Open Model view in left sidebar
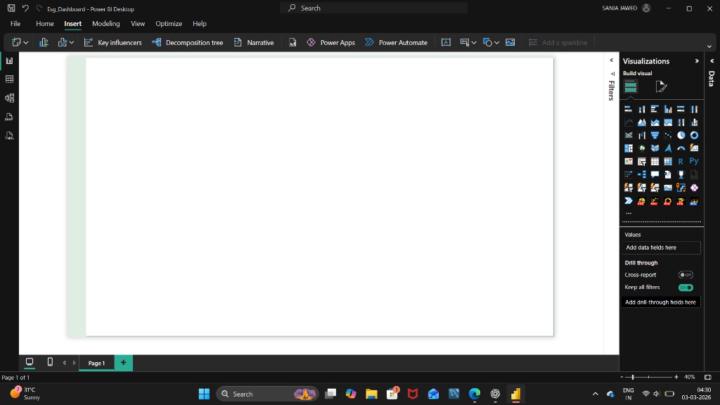Screen dimensions: 720x405 pos(9,98)
